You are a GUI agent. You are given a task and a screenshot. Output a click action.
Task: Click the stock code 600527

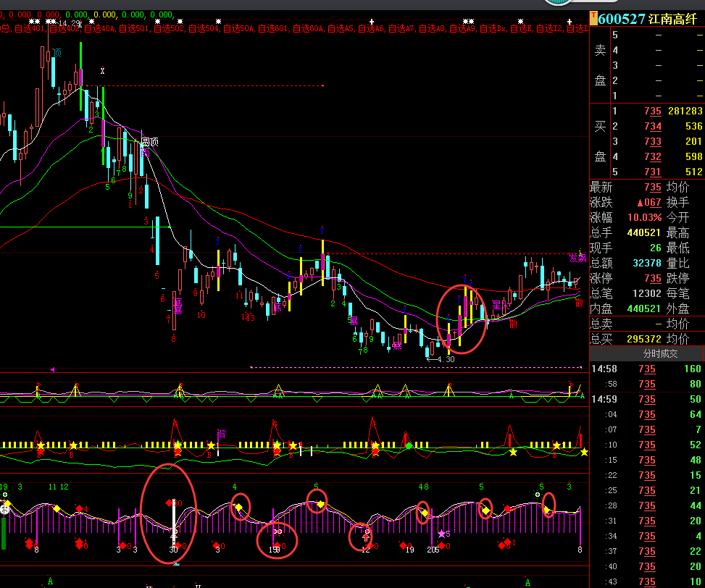coord(622,19)
